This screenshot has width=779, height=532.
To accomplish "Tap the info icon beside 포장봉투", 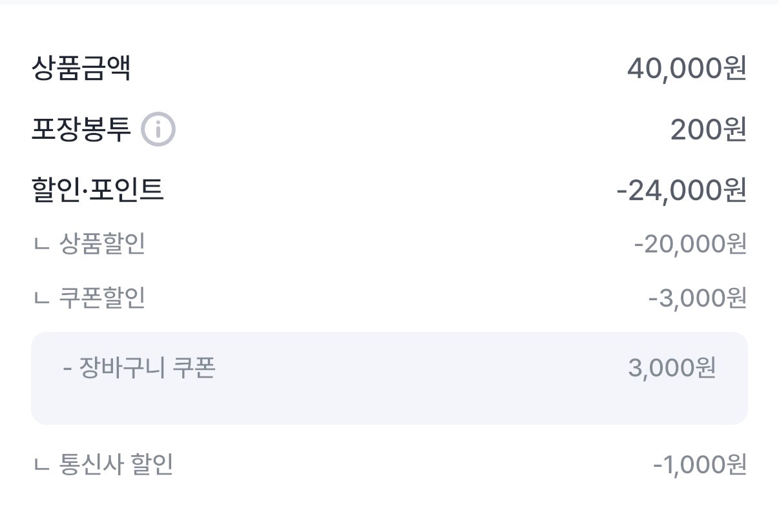I will coord(158,130).
